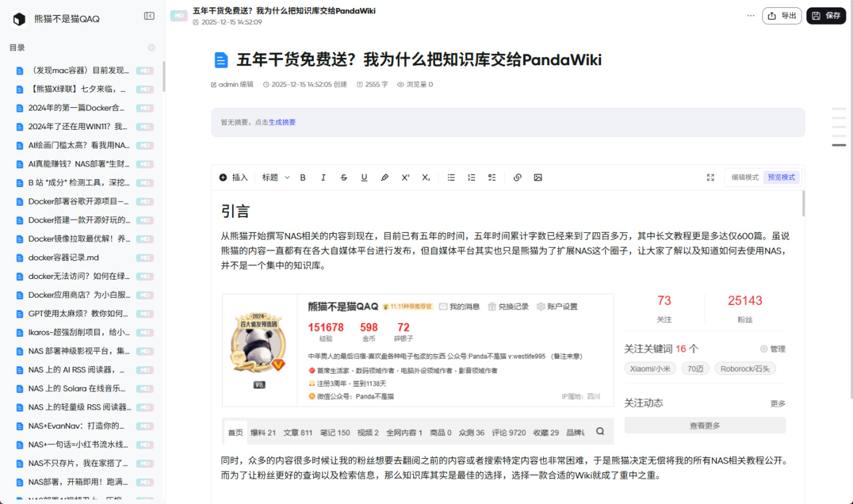Toggle bold formatting

coord(303,178)
